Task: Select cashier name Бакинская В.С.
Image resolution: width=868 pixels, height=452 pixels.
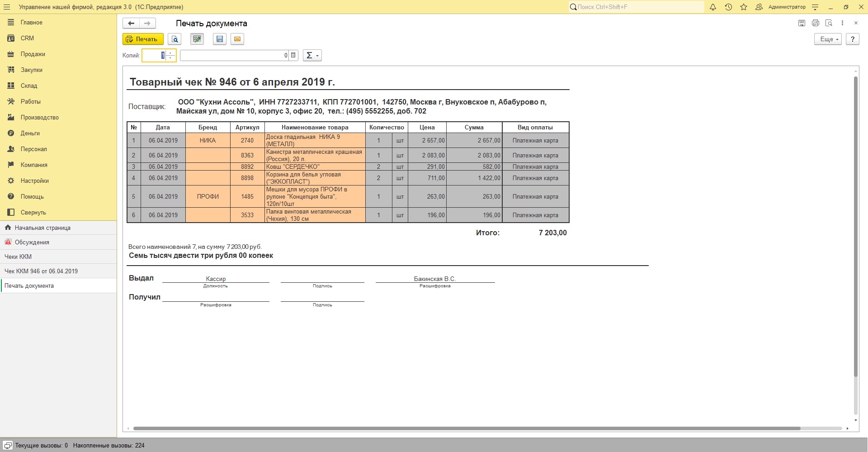Action: pos(435,279)
